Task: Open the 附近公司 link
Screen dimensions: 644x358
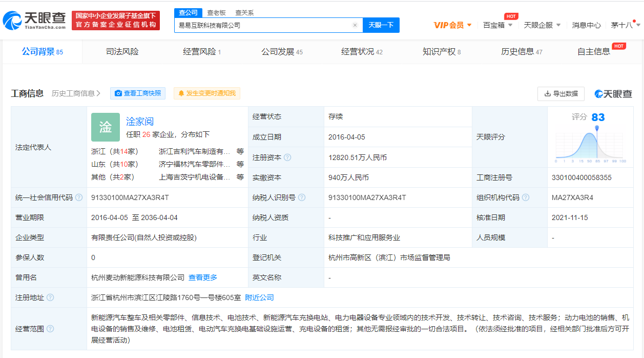Action: pyautogui.click(x=259, y=297)
